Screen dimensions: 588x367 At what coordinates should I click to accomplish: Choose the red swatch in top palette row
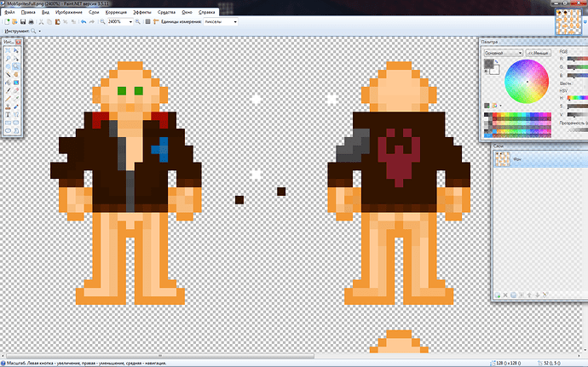494,115
